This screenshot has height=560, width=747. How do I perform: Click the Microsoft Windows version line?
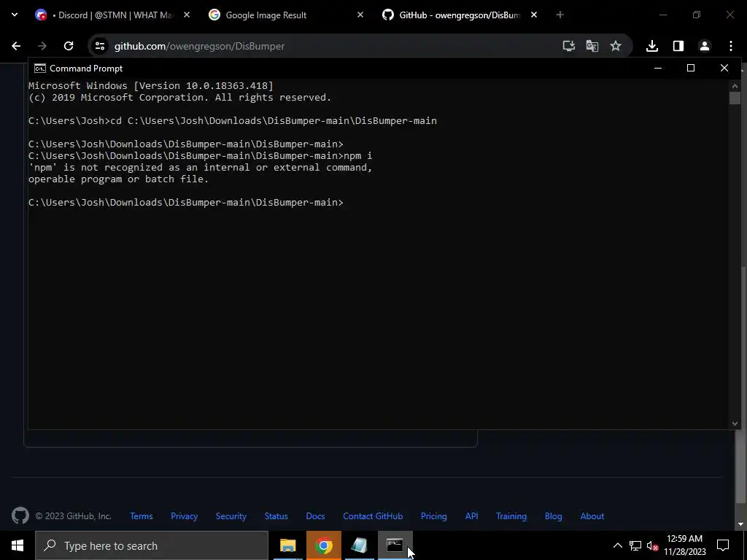pyautogui.click(x=150, y=86)
